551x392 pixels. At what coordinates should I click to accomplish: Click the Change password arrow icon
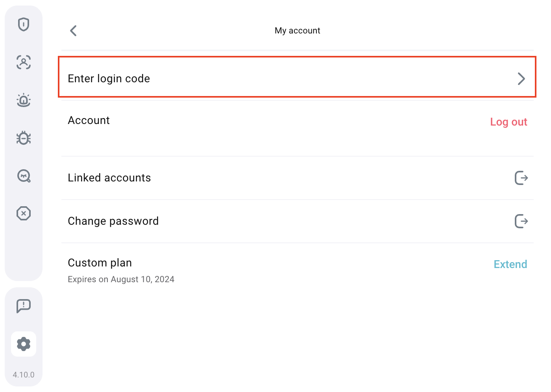coord(521,221)
